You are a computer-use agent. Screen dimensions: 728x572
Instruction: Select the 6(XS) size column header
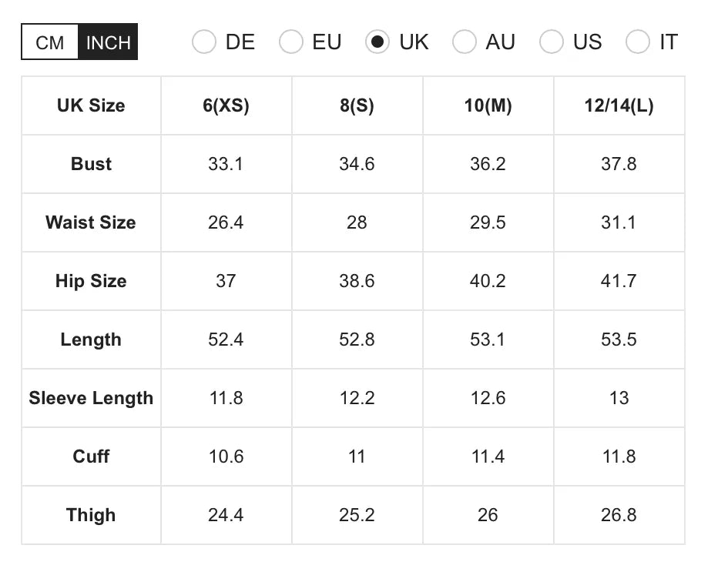[226, 105]
